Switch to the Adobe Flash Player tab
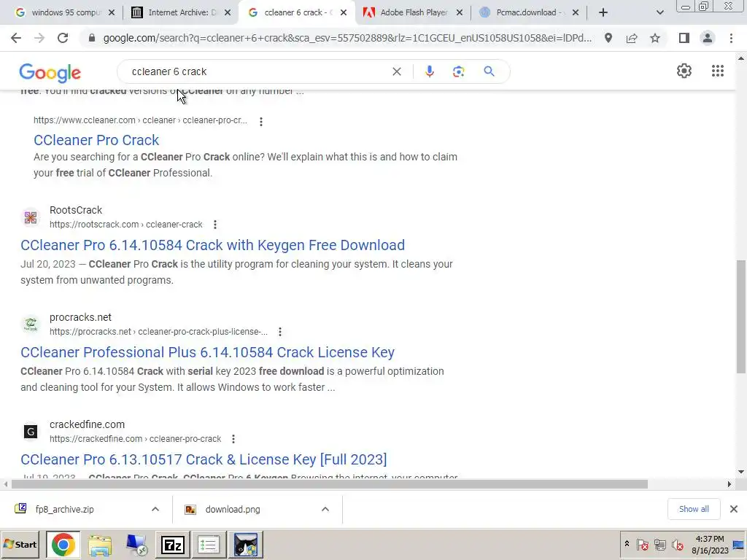Image resolution: width=747 pixels, height=560 pixels. (411, 12)
